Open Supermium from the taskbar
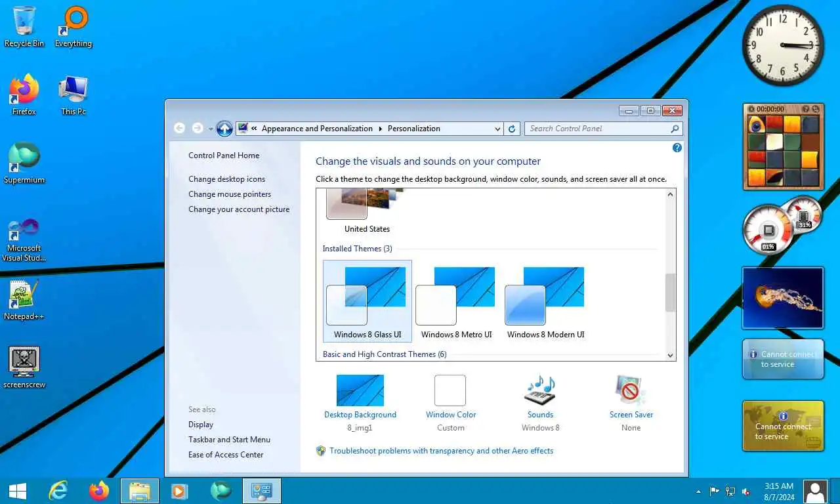The height and width of the screenshot is (504, 840). click(x=221, y=491)
